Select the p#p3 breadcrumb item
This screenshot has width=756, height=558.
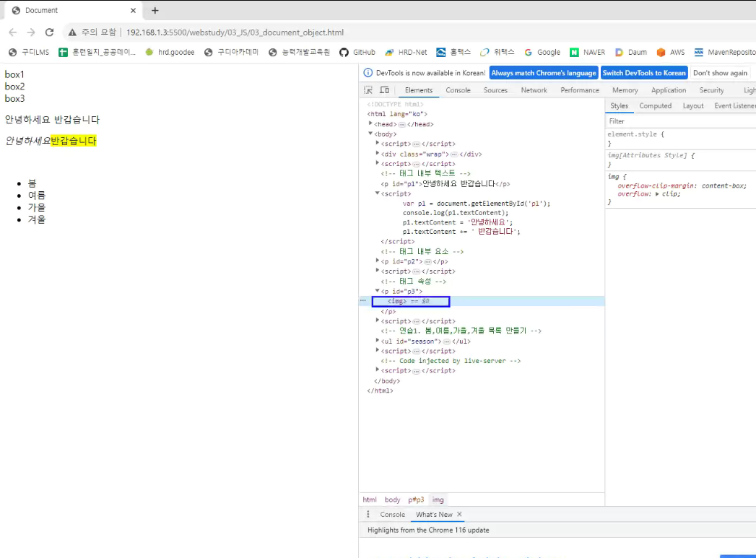(416, 500)
